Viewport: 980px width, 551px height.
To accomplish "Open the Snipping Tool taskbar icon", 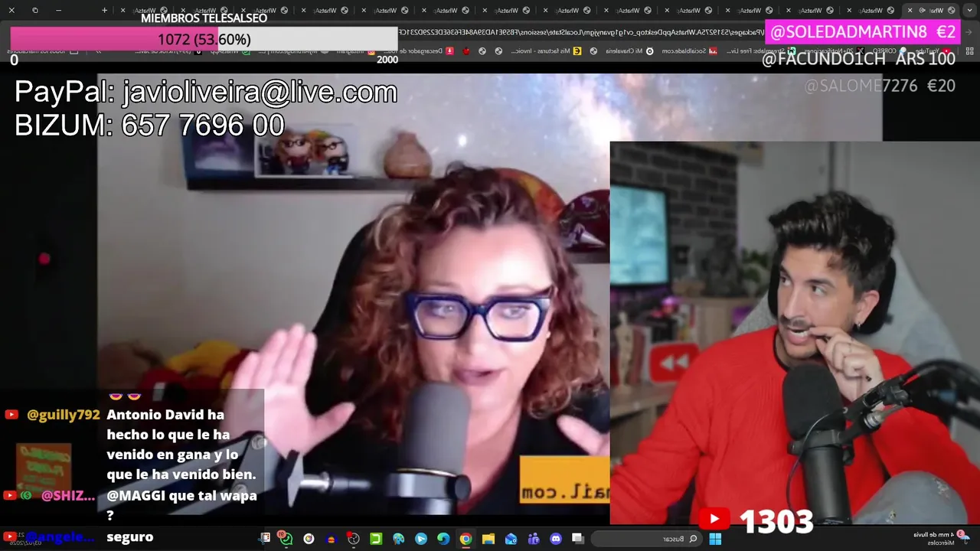I will click(x=264, y=539).
